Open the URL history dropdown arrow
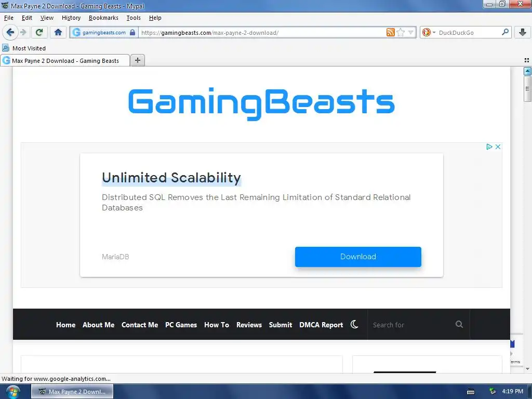 point(410,33)
